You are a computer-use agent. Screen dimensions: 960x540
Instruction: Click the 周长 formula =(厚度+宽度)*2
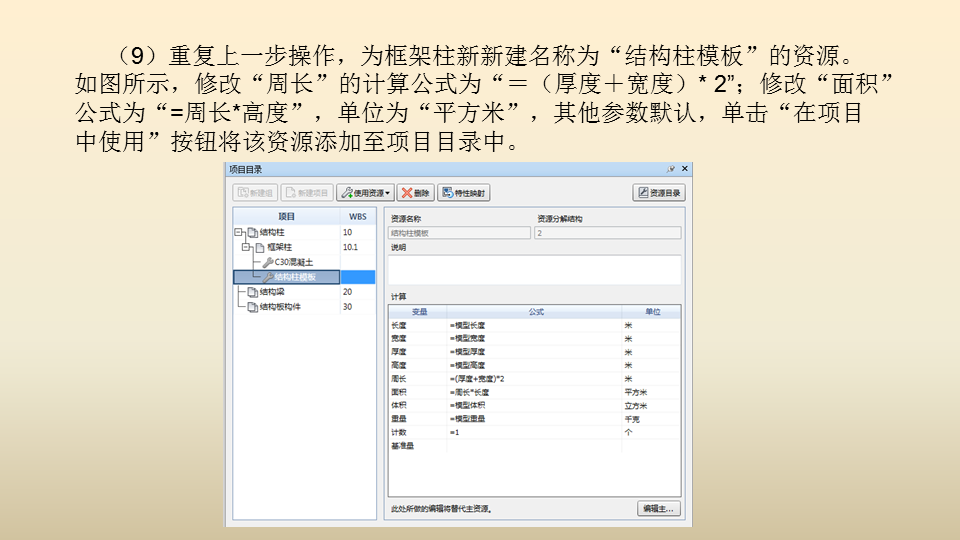(534, 379)
